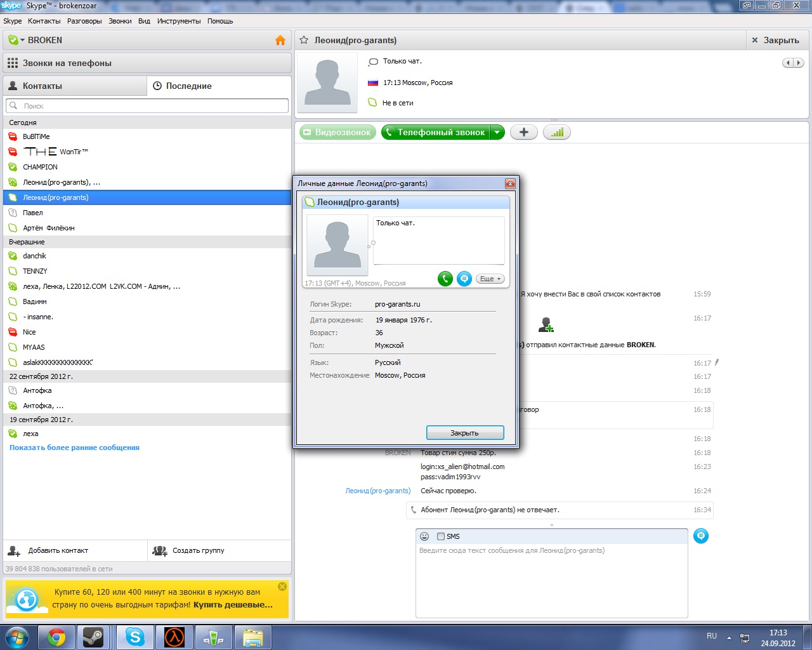This screenshot has width=812, height=650.
Task: Click mood text box 'Только чат.' in dialog
Action: (439, 241)
